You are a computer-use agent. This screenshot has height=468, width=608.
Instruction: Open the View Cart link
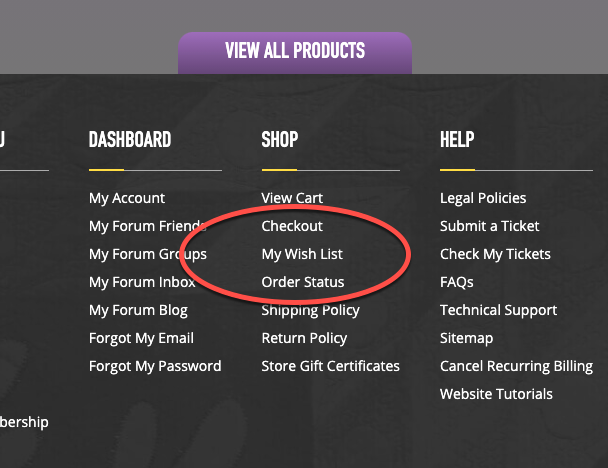[x=292, y=198]
